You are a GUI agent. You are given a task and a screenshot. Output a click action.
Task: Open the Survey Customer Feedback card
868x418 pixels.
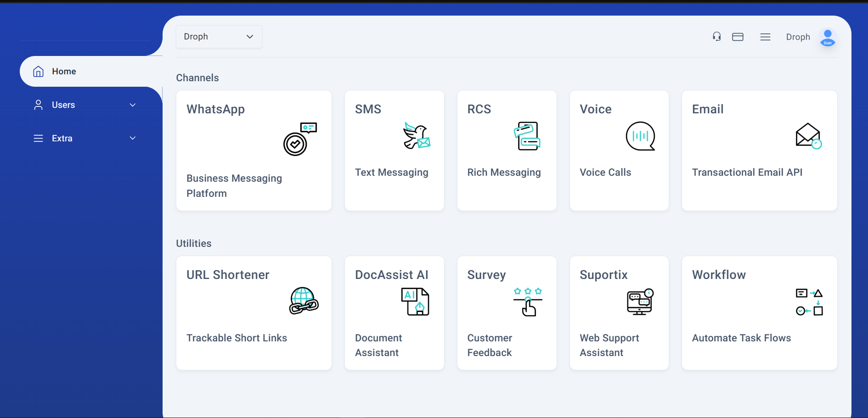[506, 313]
